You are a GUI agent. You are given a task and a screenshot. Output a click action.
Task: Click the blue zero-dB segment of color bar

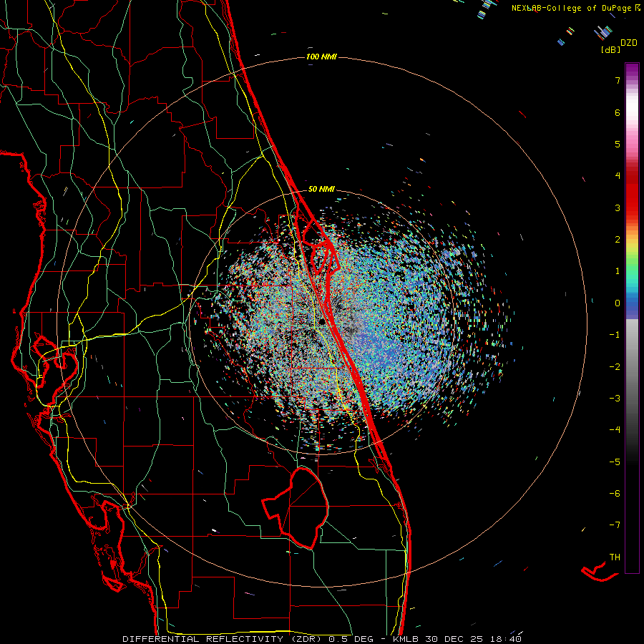coord(632,306)
